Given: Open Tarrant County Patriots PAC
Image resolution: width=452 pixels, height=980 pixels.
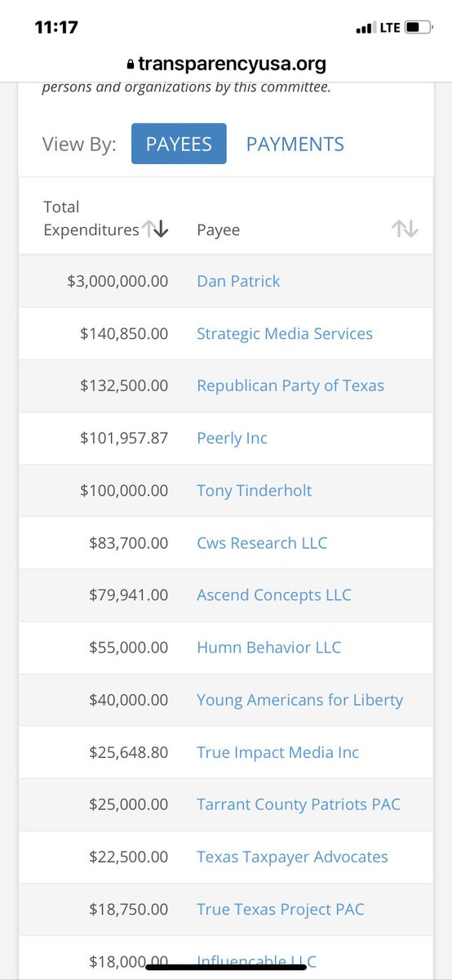Looking at the screenshot, I should coord(299,804).
